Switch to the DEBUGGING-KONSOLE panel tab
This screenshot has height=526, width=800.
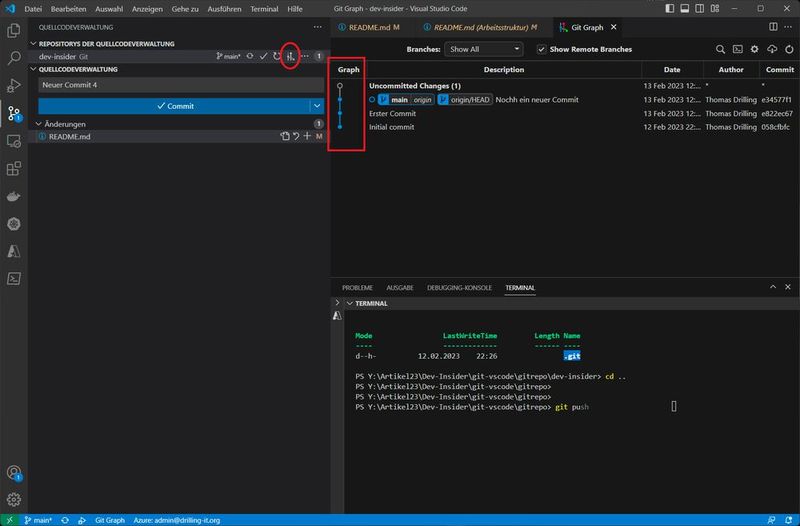coord(459,288)
